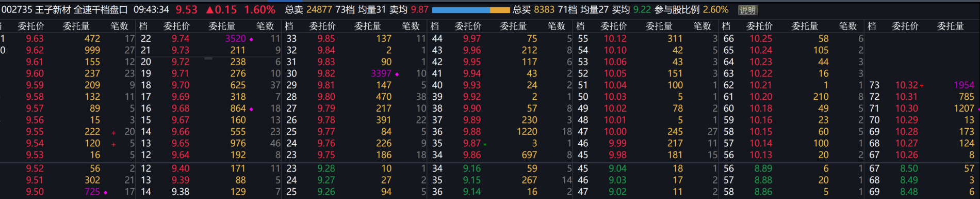Click the 总卖 24877 total sell figure

pyautogui.click(x=308, y=10)
